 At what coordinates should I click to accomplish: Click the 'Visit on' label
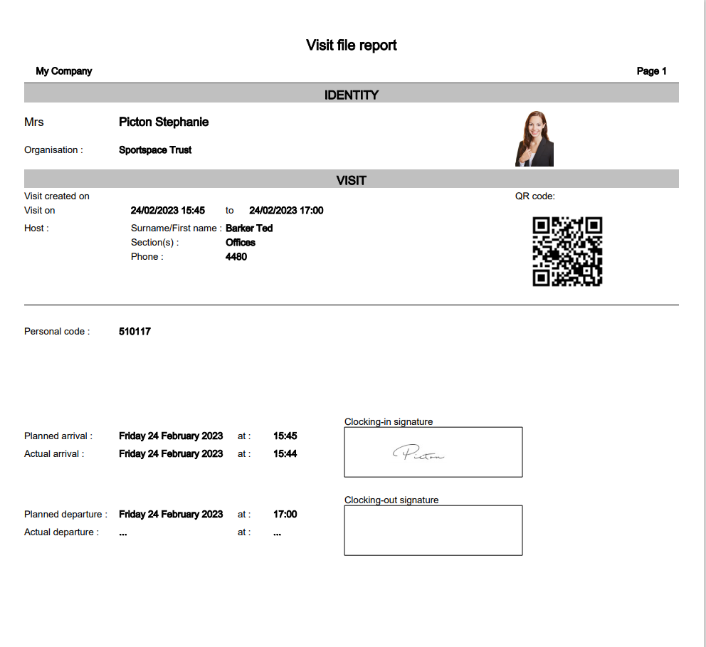(40, 210)
